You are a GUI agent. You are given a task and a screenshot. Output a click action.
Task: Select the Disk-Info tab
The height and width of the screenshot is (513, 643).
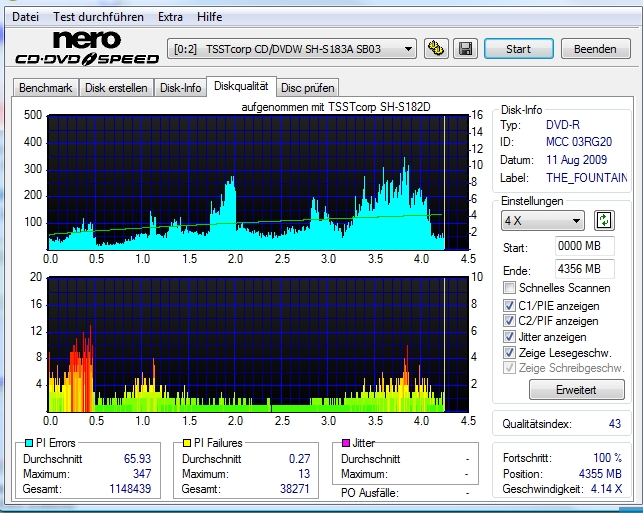tap(181, 88)
